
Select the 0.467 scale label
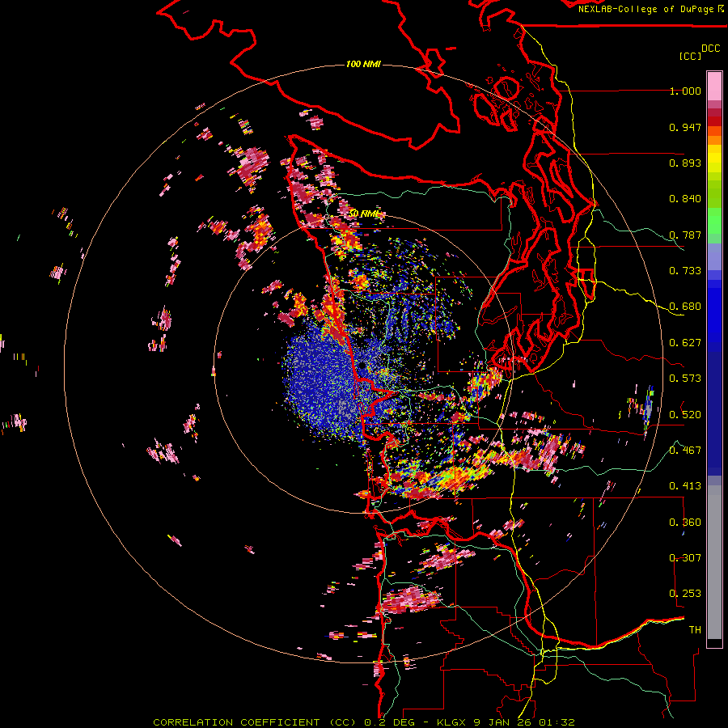[x=685, y=450]
